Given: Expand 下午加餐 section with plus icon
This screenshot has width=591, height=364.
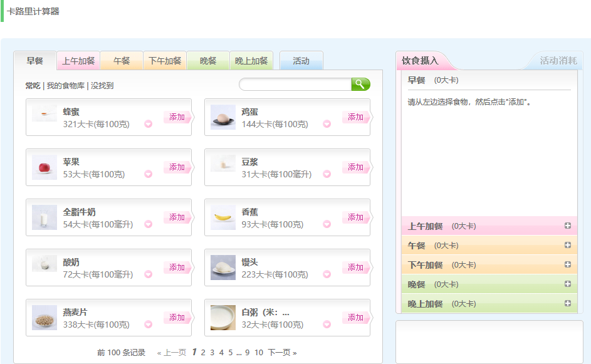Looking at the screenshot, I should pos(568,264).
